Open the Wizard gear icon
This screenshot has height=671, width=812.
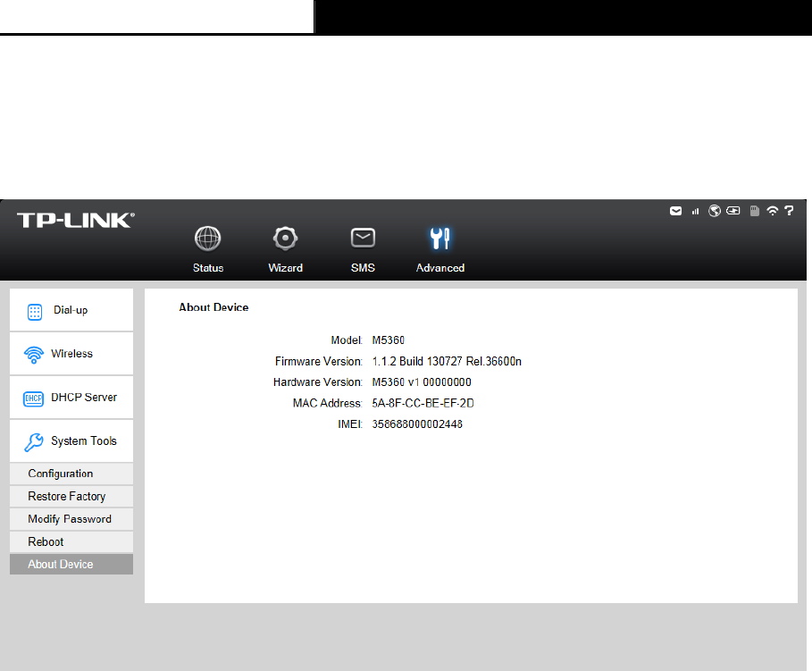[285, 239]
